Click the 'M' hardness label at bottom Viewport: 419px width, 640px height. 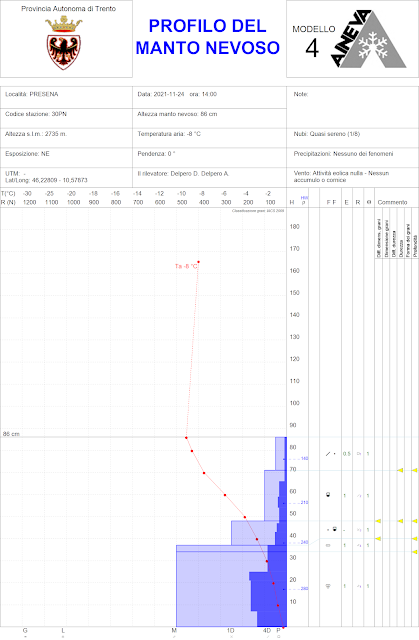pos(174,631)
